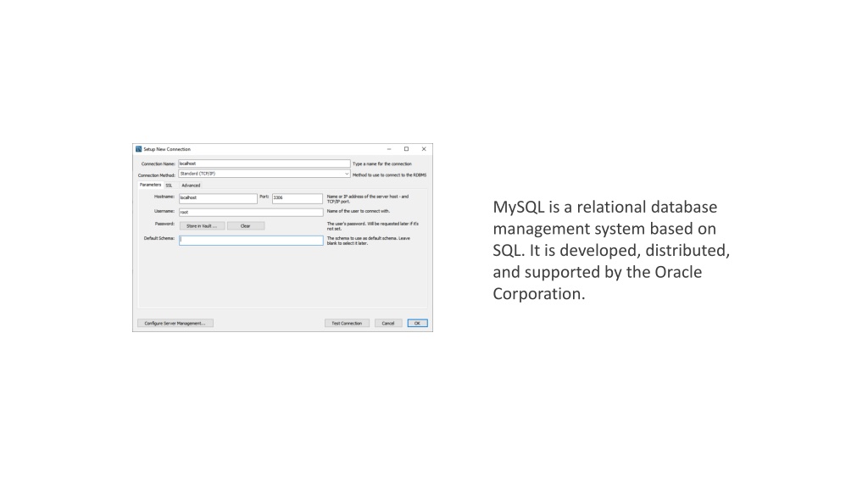Click into the Hostname field

pos(218,197)
